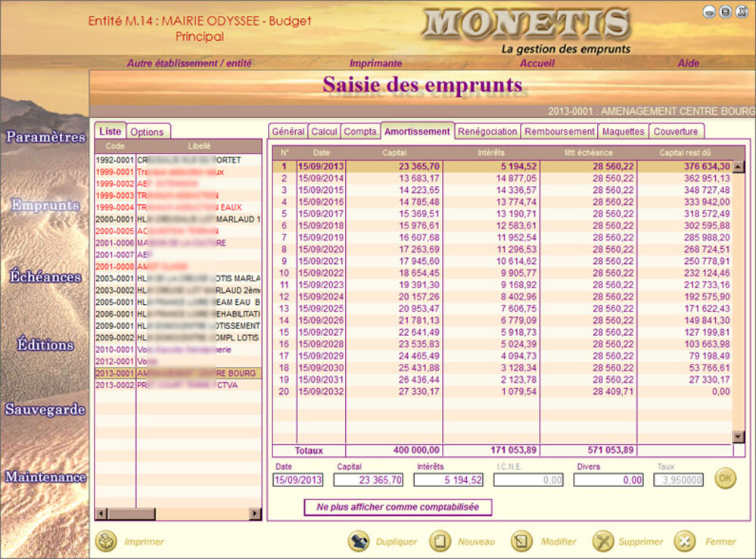
Task: Click the Capital input field
Action: pyautogui.click(x=369, y=480)
